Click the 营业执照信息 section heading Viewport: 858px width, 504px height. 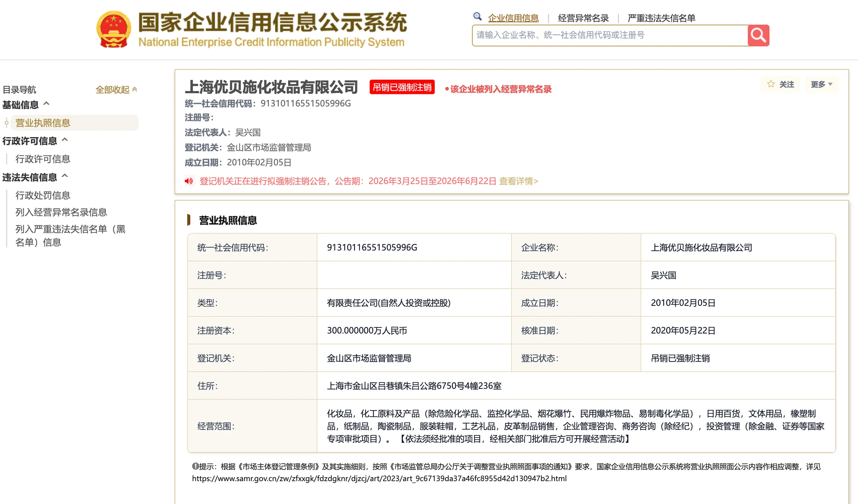tap(228, 220)
